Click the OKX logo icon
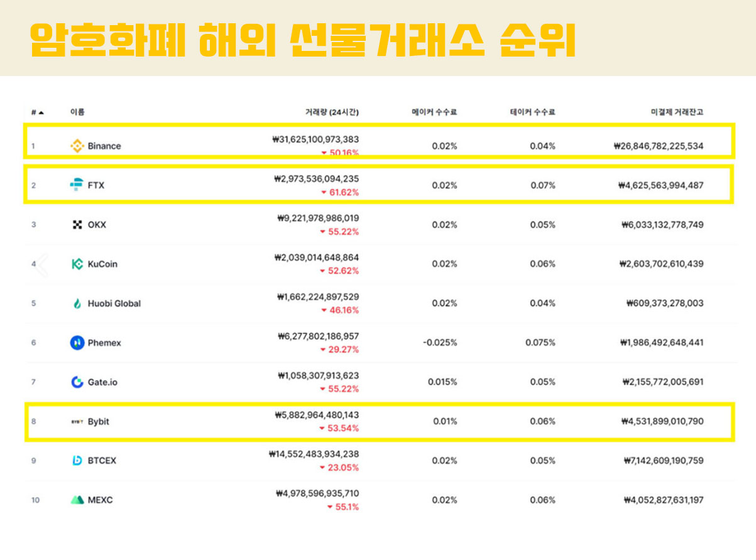Image resolution: width=756 pixels, height=560 pixels. [x=77, y=224]
